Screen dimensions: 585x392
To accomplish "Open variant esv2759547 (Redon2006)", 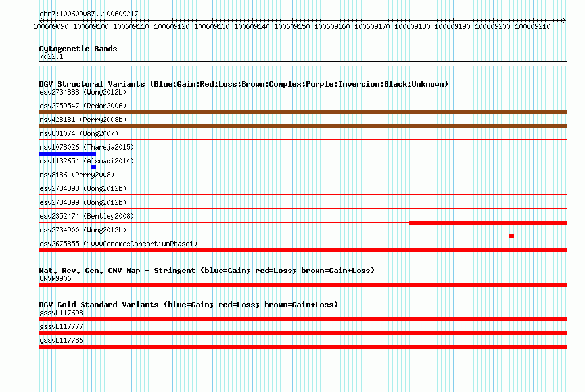I will 83,106.
